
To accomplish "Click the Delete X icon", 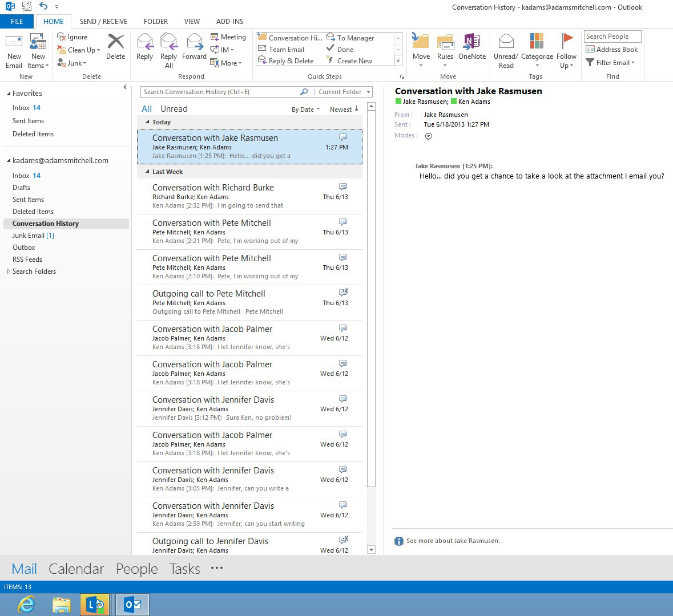I will pyautogui.click(x=115, y=42).
